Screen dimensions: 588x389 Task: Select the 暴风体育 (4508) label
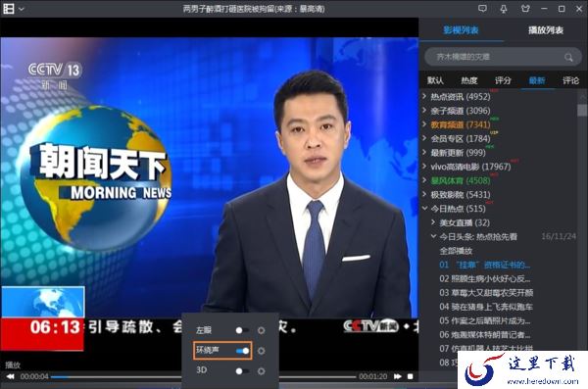point(461,180)
